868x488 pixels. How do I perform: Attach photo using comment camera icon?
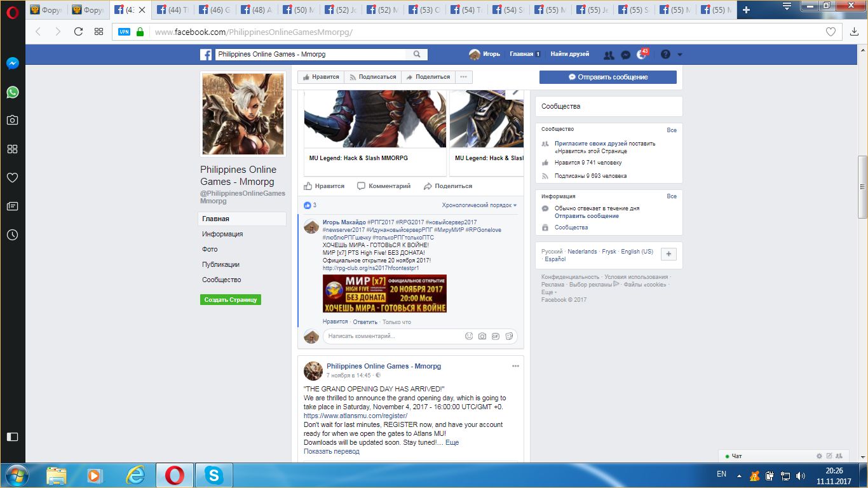[482, 336]
